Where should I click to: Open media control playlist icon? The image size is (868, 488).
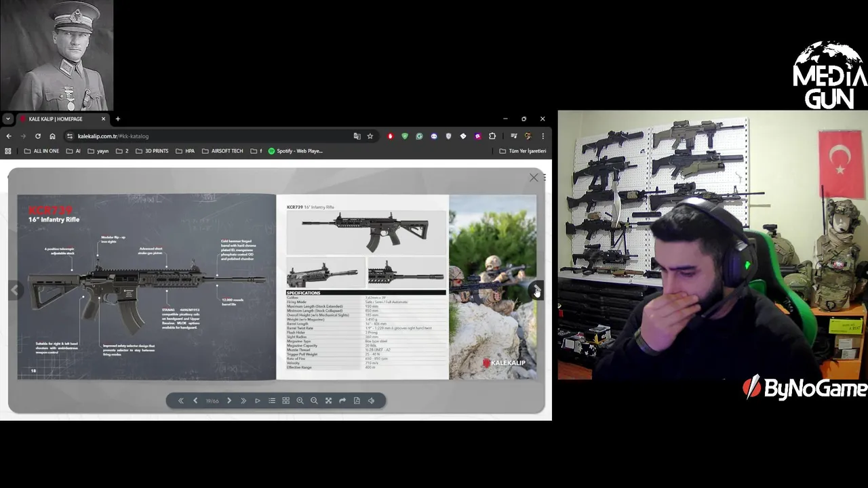click(x=514, y=136)
